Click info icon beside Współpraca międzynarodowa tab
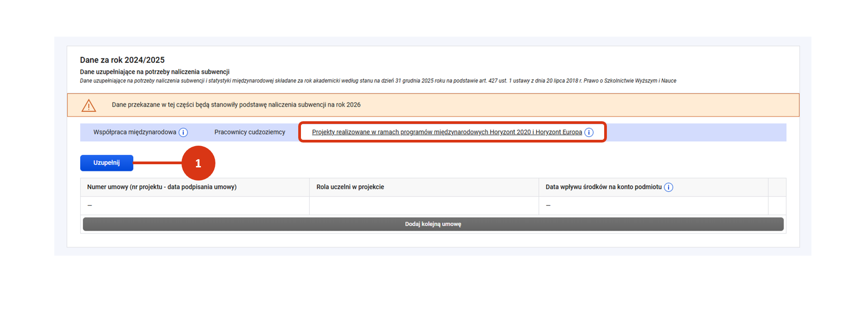This screenshot has width=868, height=309. tap(183, 133)
